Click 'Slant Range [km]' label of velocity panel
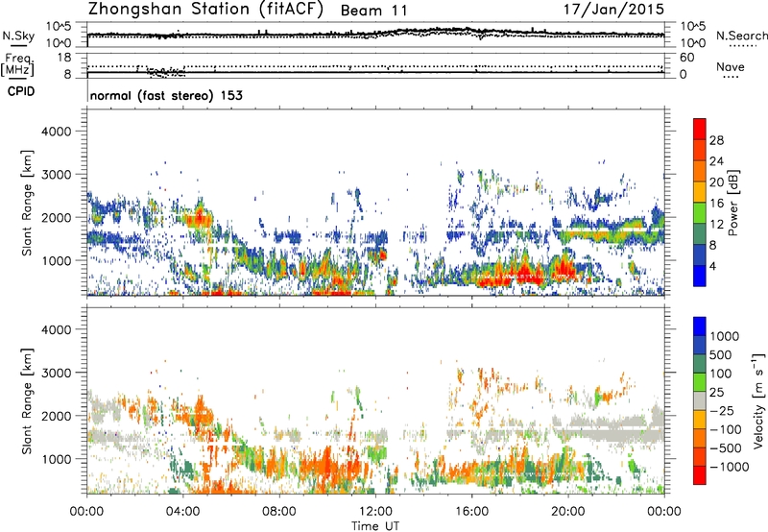 [x=27, y=401]
